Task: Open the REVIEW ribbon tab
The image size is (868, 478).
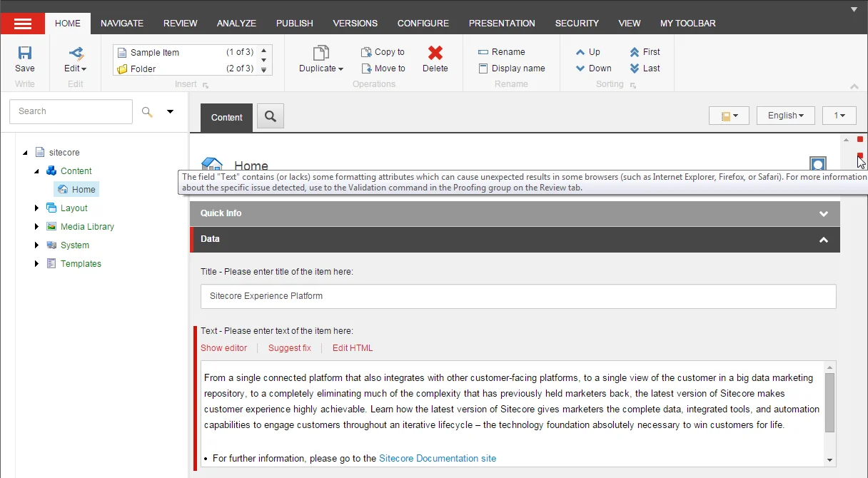Action: point(181,24)
